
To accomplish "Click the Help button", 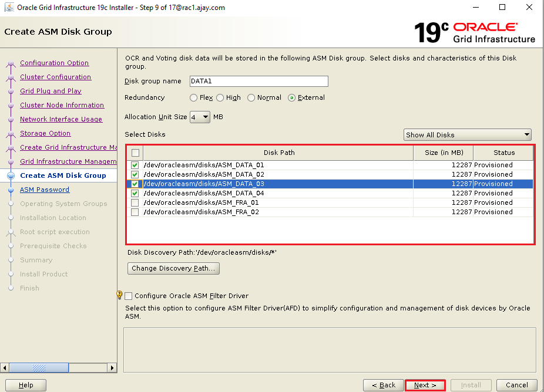I will click(x=26, y=385).
